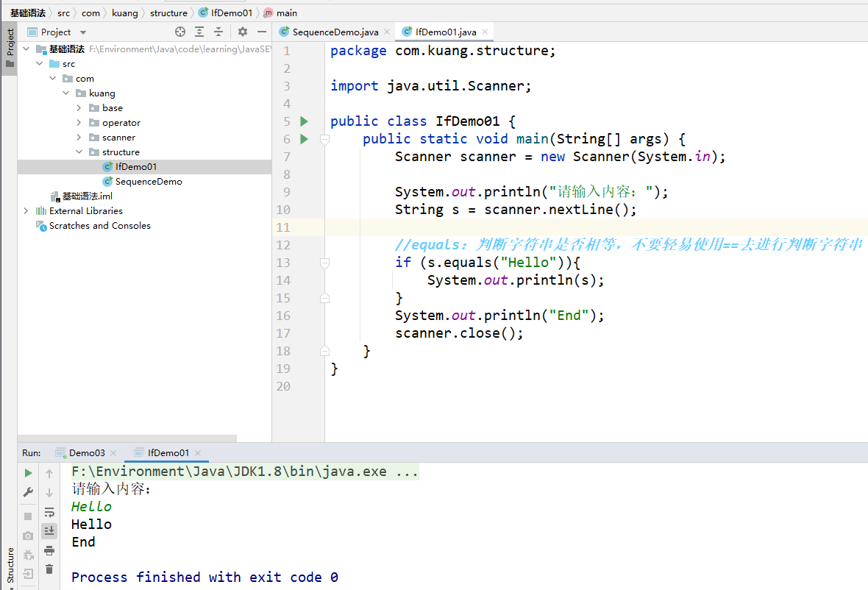
Task: Collapse the kuang package chevron
Action: (x=66, y=93)
